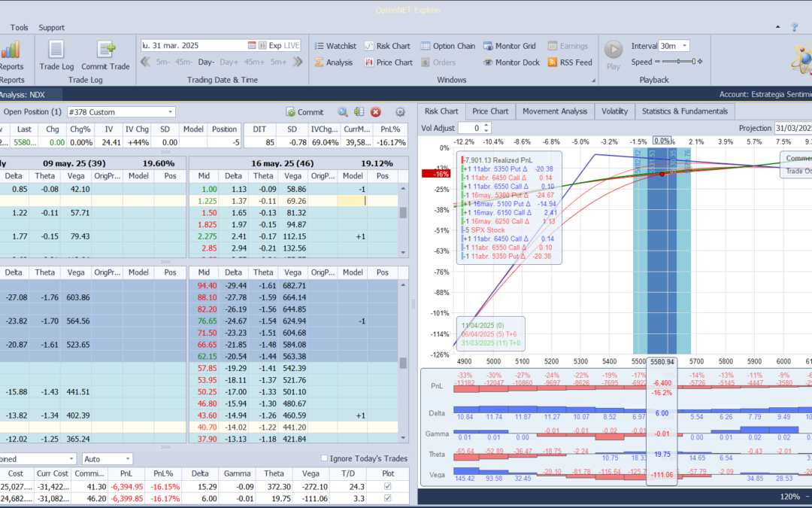Switch to the Movement Analysis tab
Screen dimensions: 812x508
pos(555,111)
